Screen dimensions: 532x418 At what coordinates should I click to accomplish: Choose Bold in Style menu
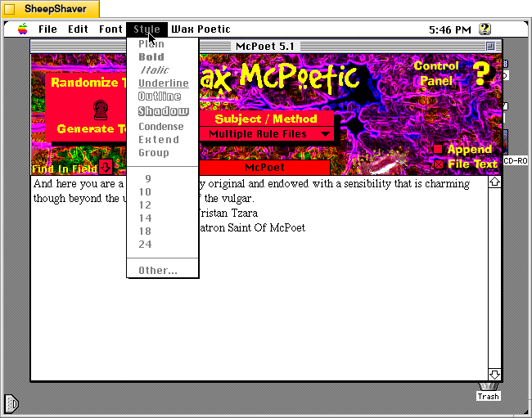pyautogui.click(x=163, y=57)
